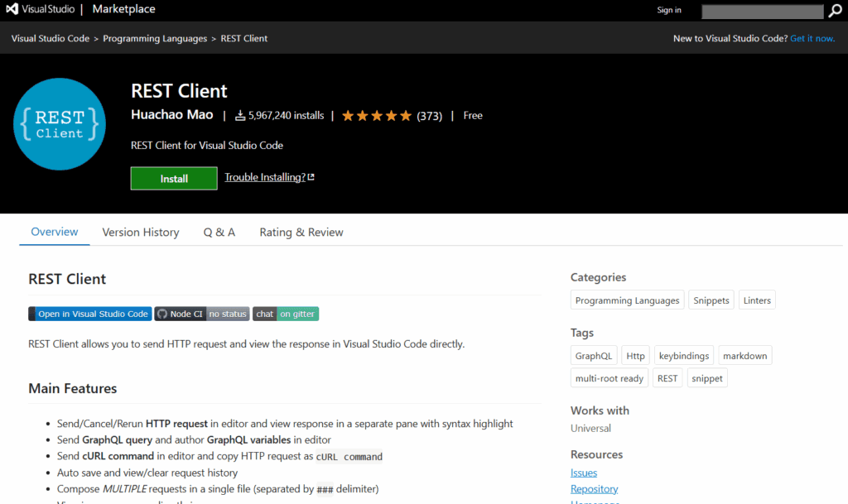Click the REST tag
This screenshot has height=504, width=848.
click(667, 378)
